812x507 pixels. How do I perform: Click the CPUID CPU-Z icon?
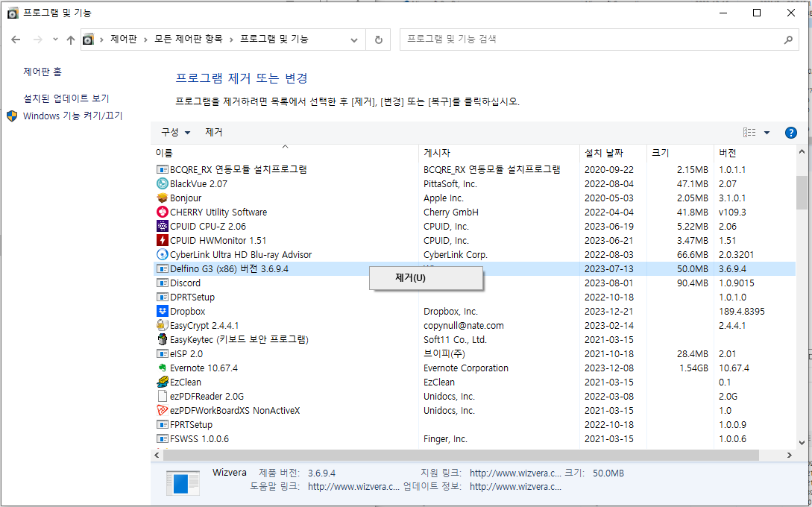pos(163,227)
